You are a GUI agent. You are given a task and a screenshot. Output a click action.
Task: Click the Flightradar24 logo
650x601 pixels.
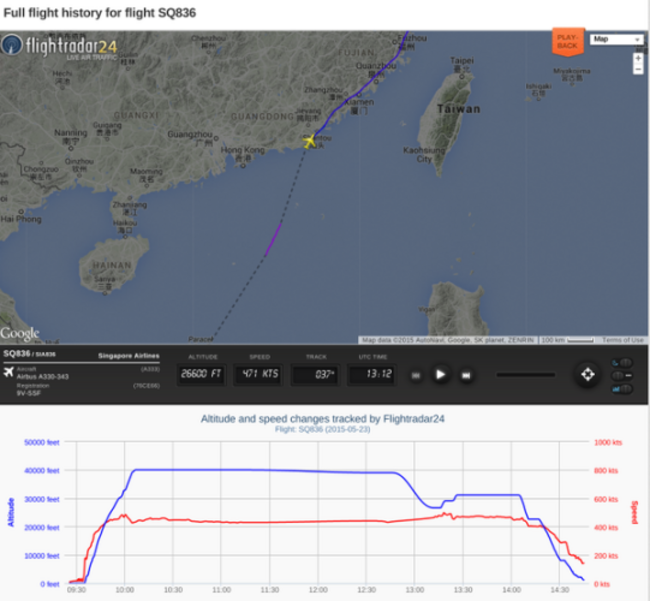[59, 46]
